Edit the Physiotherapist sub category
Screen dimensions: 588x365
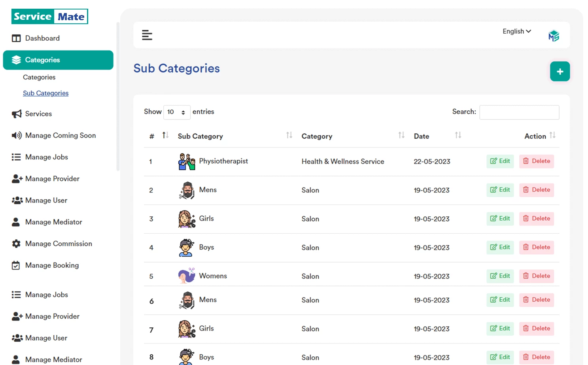500,161
